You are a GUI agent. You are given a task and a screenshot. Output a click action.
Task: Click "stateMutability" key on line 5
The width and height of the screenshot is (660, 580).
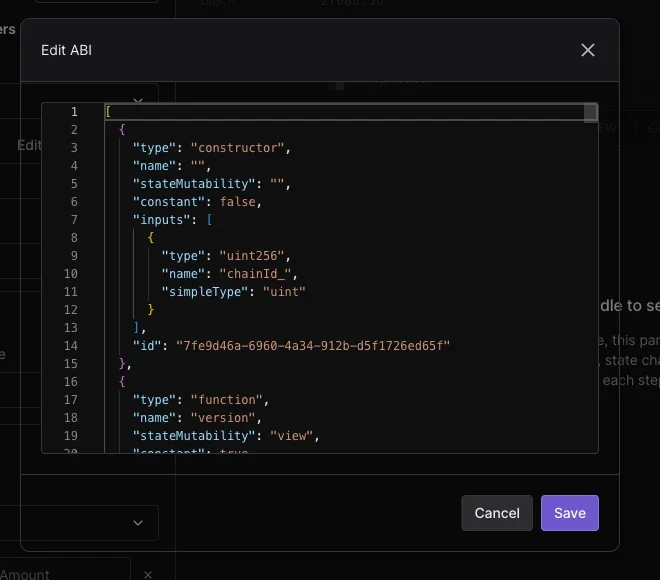[x=194, y=184]
